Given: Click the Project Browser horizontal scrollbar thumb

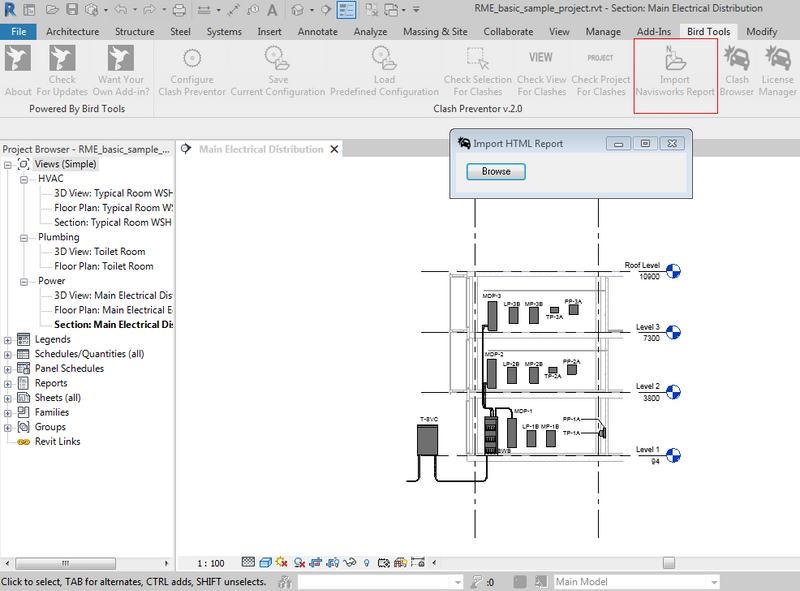Looking at the screenshot, I should pos(65,563).
